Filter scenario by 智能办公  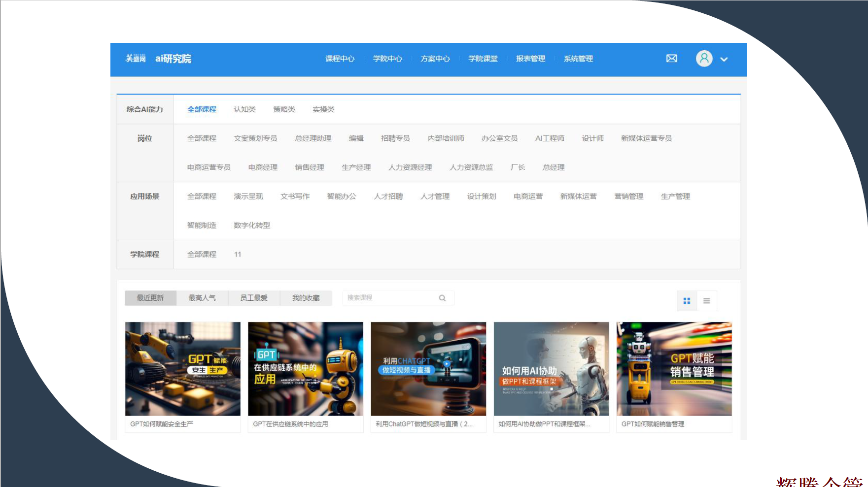pyautogui.click(x=342, y=196)
